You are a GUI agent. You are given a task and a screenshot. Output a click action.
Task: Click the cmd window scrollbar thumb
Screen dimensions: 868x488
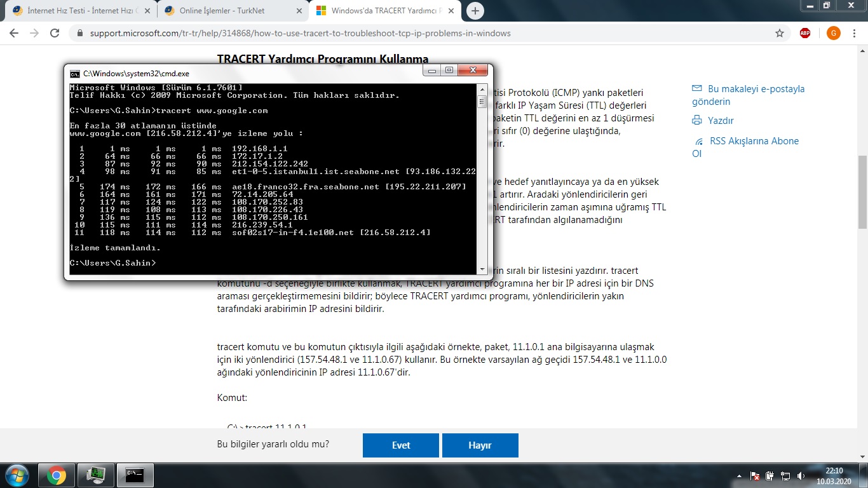[x=482, y=102]
